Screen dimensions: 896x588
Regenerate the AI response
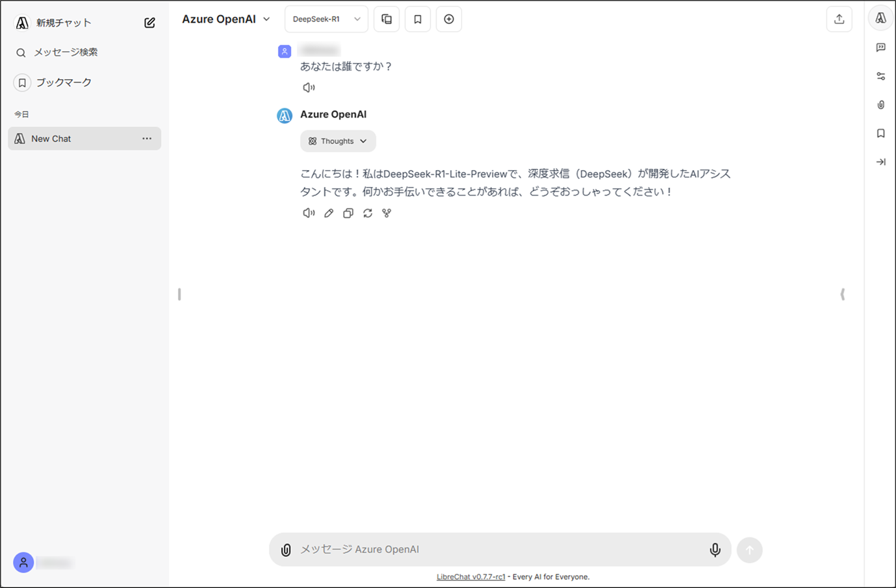[x=368, y=212]
